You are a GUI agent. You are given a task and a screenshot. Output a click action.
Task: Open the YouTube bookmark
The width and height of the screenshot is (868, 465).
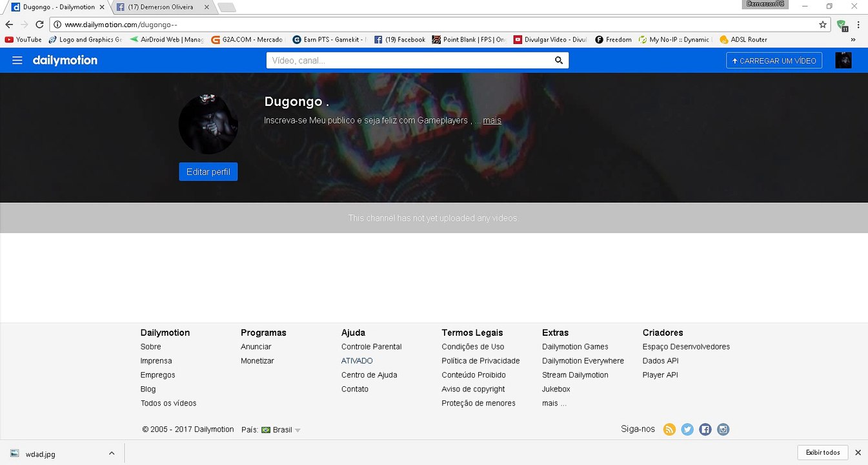[23, 39]
